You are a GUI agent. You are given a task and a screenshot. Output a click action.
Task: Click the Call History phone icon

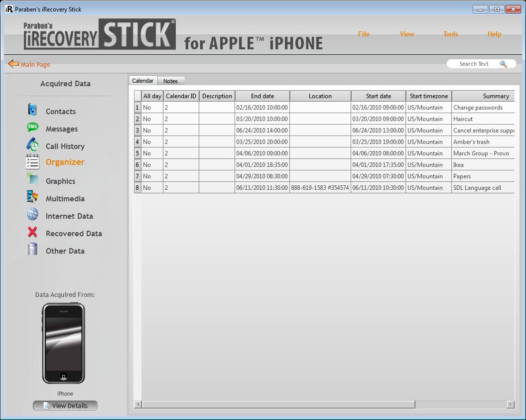tap(32, 144)
